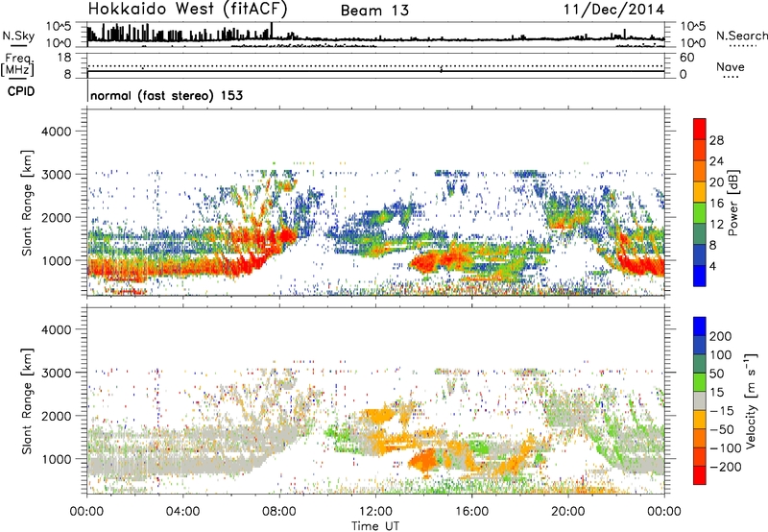Click the 'Power [dB]' colorbar title

pyautogui.click(x=732, y=203)
